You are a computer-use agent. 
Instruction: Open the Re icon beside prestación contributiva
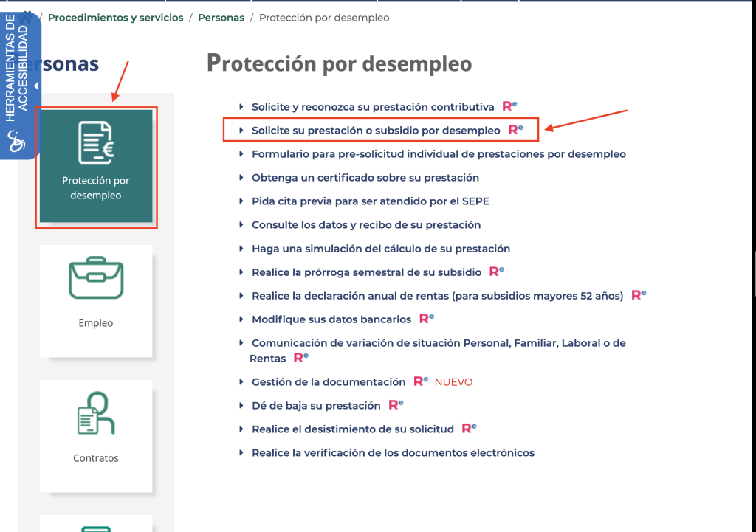click(509, 106)
